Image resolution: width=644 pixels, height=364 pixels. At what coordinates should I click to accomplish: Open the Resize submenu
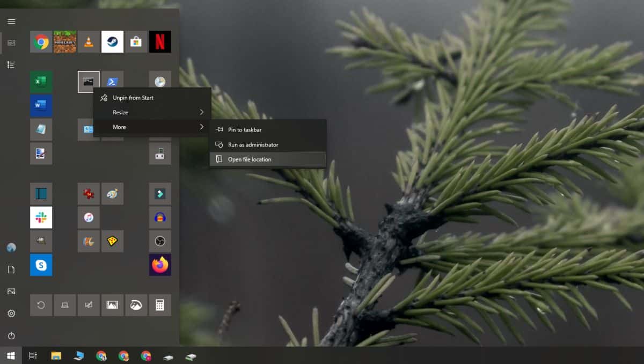152,112
